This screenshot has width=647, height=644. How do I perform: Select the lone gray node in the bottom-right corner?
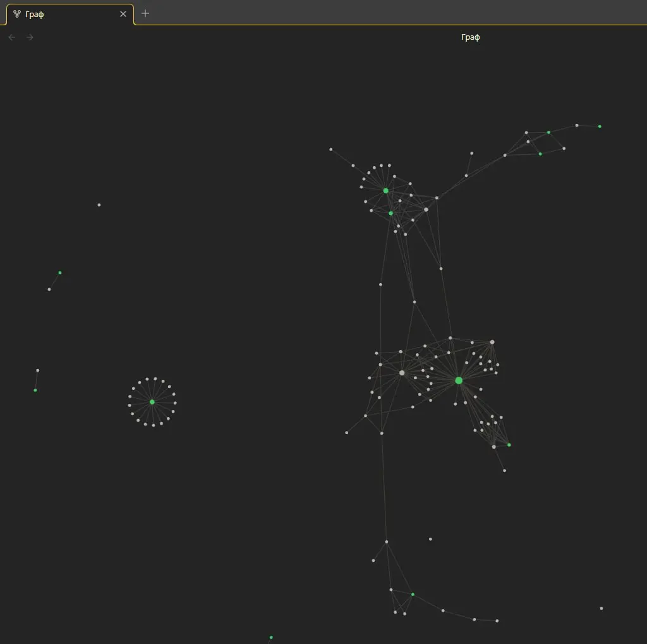tap(601, 609)
